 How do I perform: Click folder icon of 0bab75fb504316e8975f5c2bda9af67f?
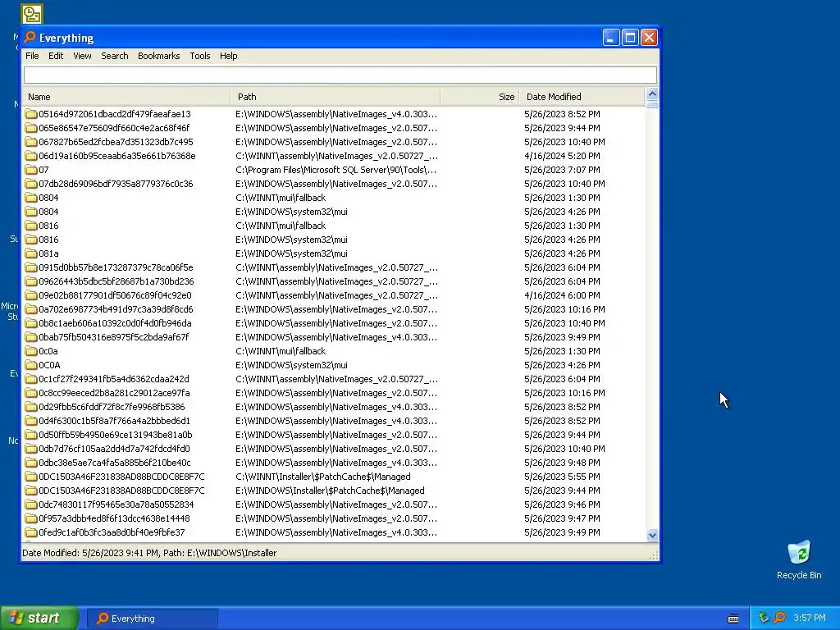[31, 337]
